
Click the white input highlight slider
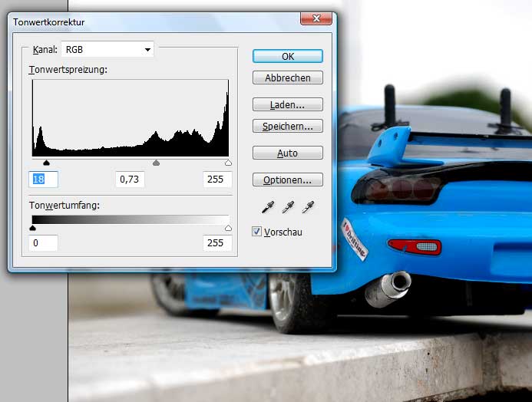click(x=228, y=163)
